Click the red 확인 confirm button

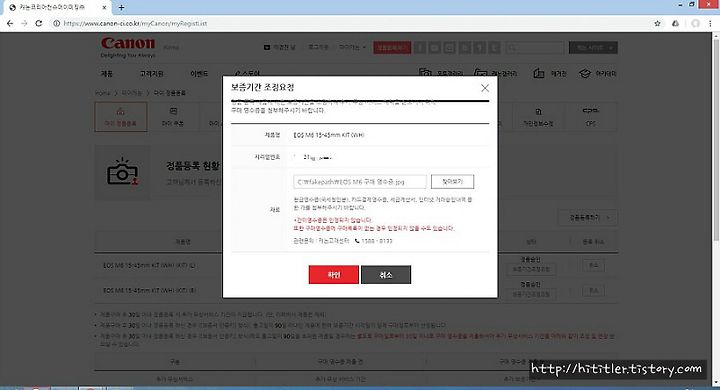click(x=333, y=275)
